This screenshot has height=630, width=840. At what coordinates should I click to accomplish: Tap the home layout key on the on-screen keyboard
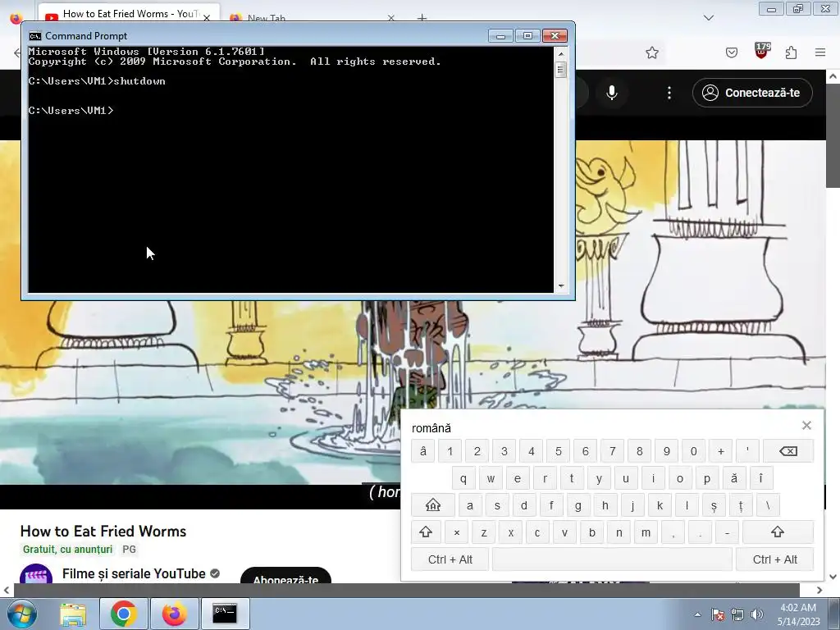(x=433, y=505)
